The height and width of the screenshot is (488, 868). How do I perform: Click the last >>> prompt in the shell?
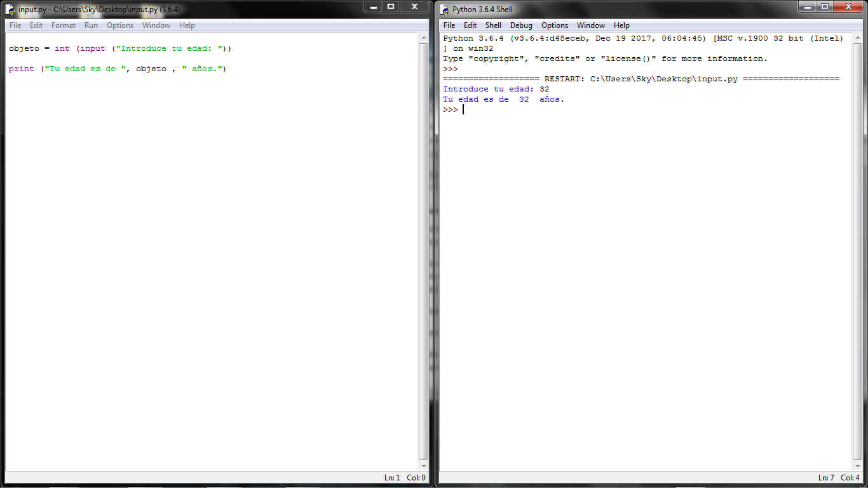coord(450,110)
